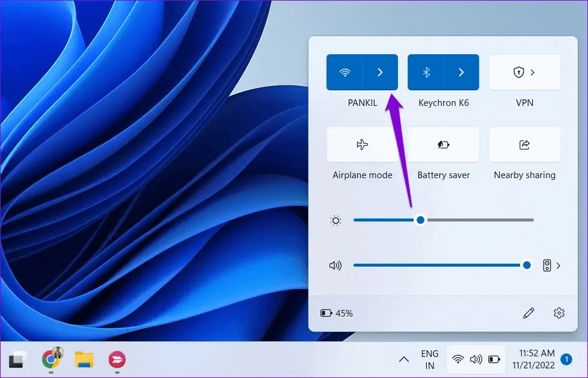Switch the ENG IN input language
The width and height of the screenshot is (588, 378).
point(430,359)
